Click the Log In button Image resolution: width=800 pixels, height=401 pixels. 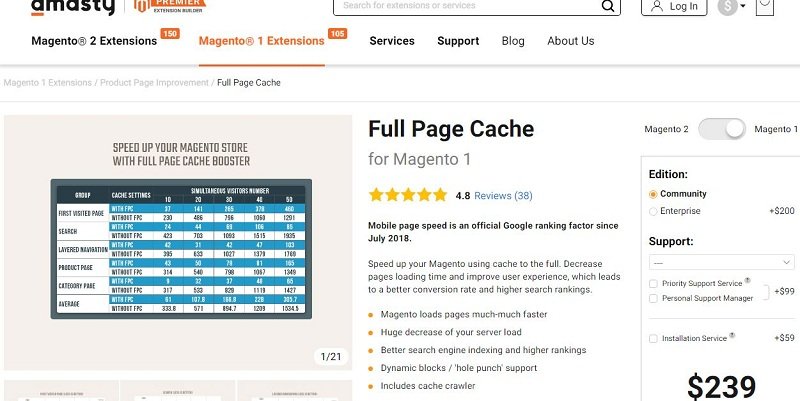(x=674, y=6)
